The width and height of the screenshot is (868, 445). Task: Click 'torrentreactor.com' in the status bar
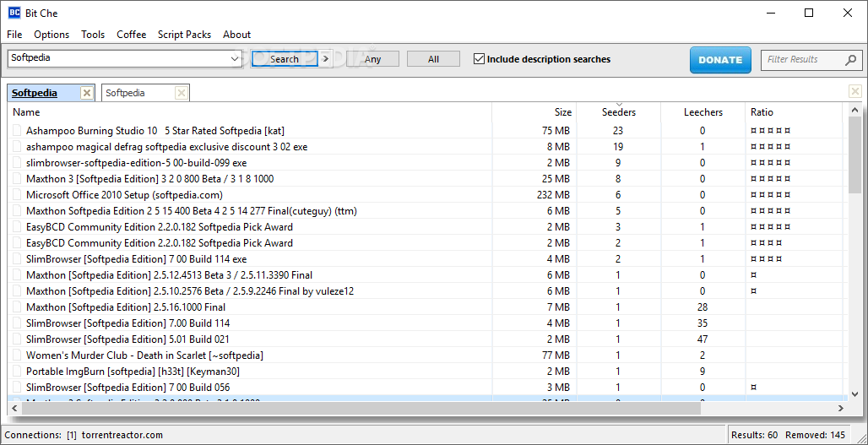pos(122,435)
